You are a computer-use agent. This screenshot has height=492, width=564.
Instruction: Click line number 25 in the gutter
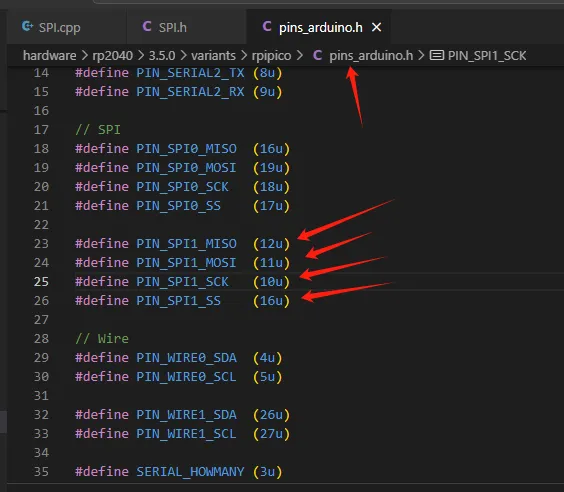click(41, 282)
